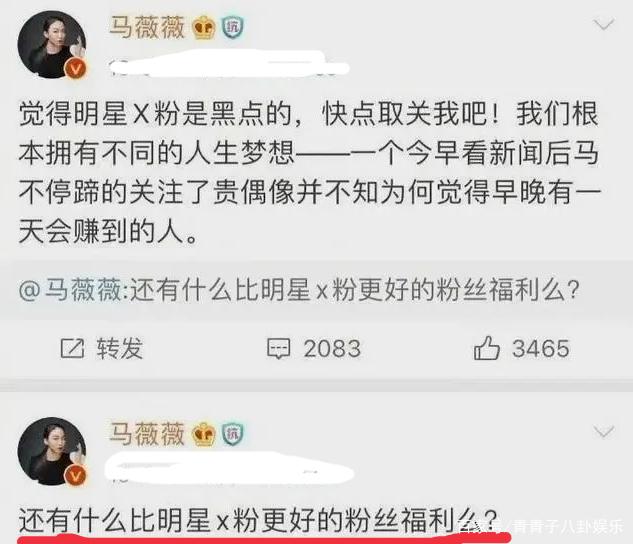Image resolution: width=633 pixels, height=544 pixels.
Task: Like the post using the thumbs-up icon
Action: (x=486, y=347)
